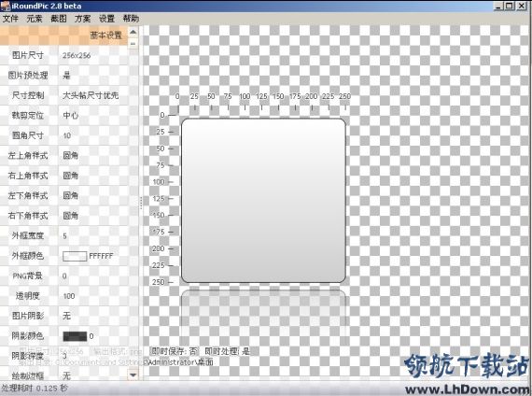Change the 左上角样式 value 圆角
Image resolution: width=532 pixels, height=396 pixels.
(70, 156)
